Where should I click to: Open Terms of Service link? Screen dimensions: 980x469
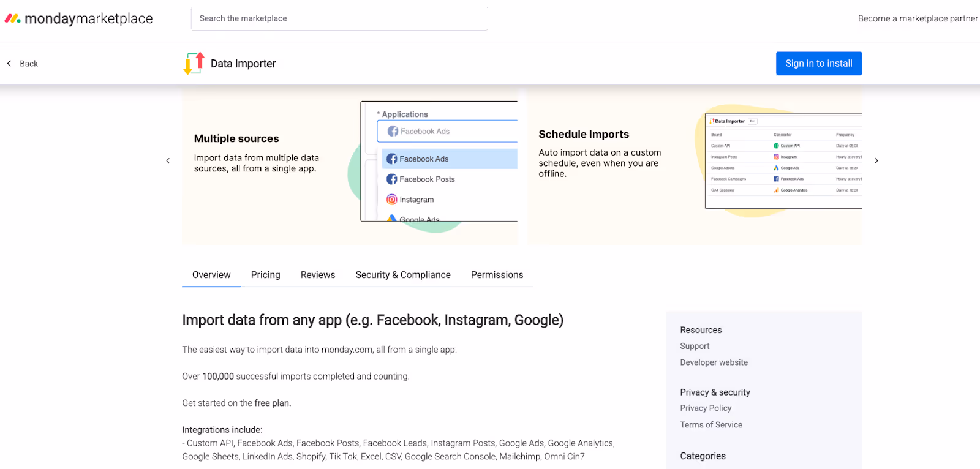[x=711, y=425]
